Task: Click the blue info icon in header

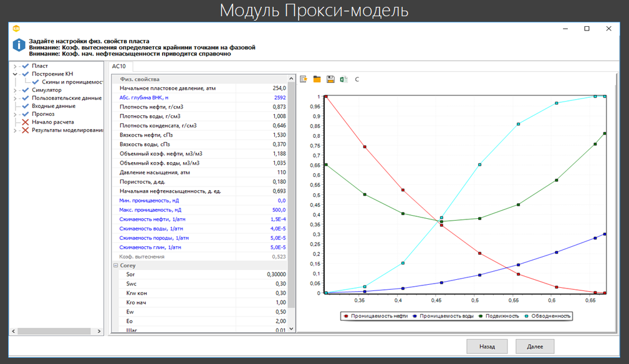Action: click(x=19, y=45)
